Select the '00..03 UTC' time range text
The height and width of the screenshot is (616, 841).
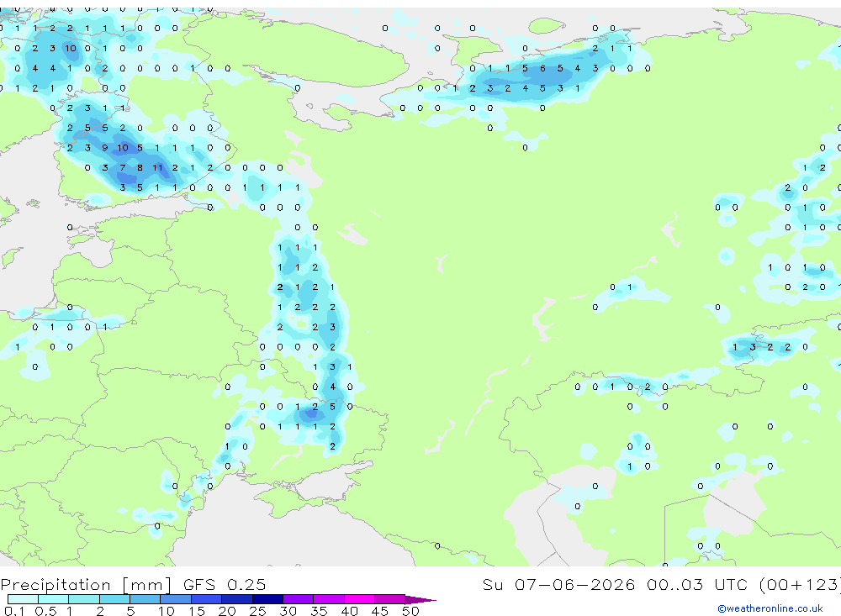click(698, 584)
